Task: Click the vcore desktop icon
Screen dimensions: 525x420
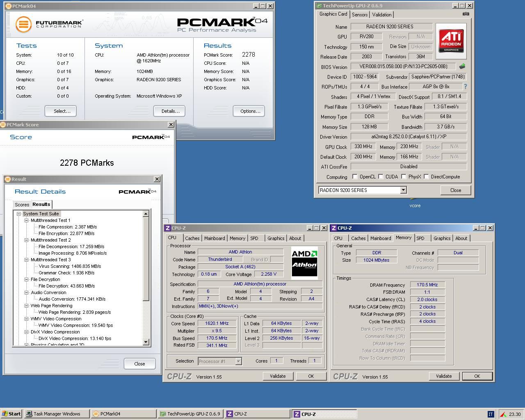Action: tap(415, 203)
